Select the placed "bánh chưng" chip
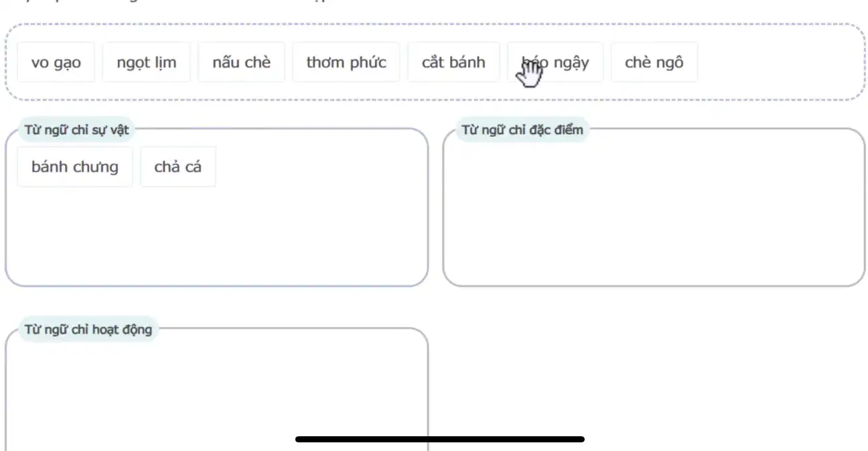Viewport: 868px width, 451px height. tap(75, 167)
